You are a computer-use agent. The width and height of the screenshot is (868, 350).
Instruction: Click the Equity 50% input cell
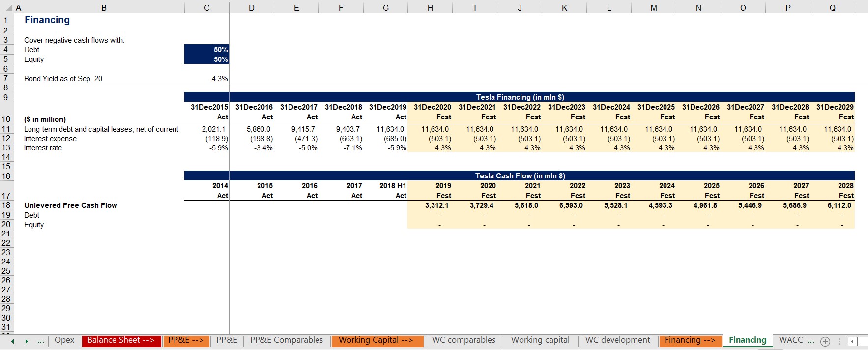(x=207, y=59)
